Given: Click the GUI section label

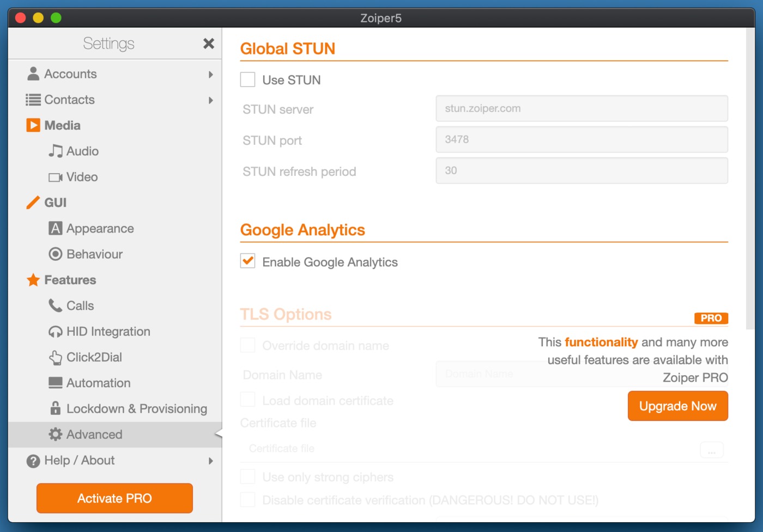Looking at the screenshot, I should [55, 203].
